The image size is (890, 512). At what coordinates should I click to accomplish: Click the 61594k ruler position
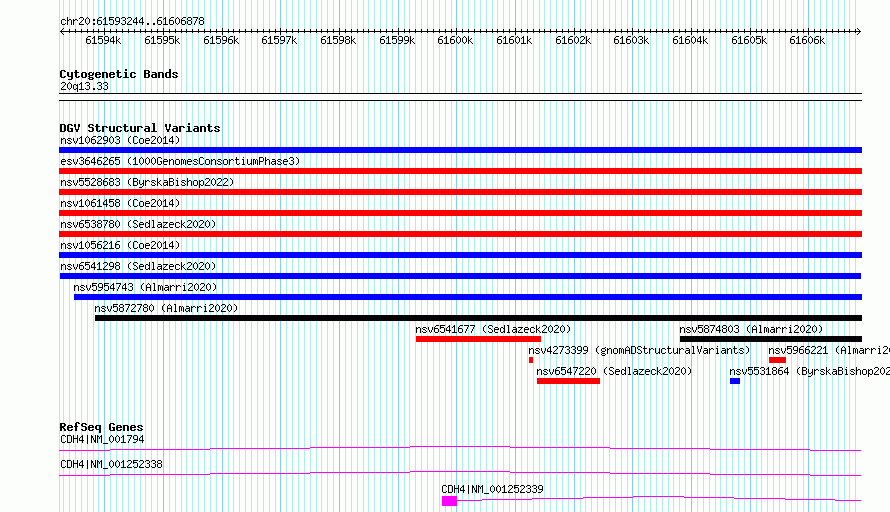pos(103,40)
